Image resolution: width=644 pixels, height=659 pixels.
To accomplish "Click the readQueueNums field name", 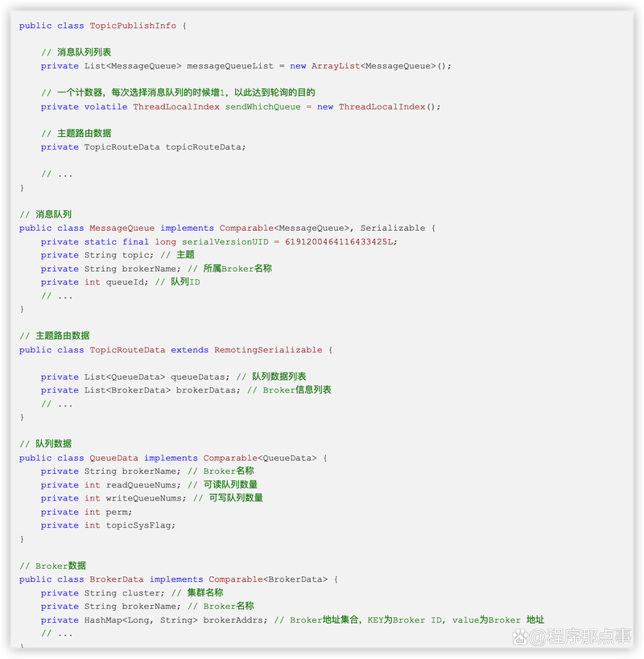I will [x=143, y=485].
